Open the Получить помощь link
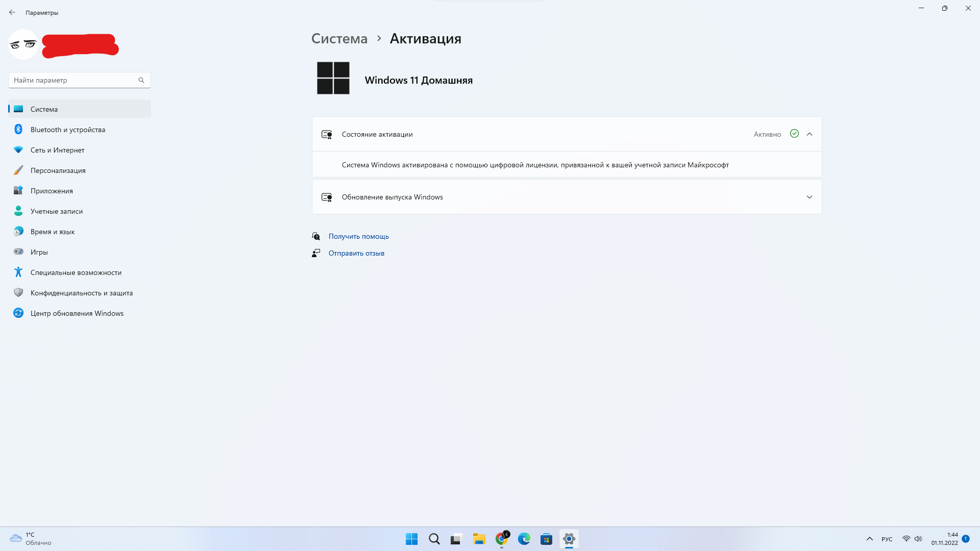The height and width of the screenshot is (551, 980). [x=359, y=236]
